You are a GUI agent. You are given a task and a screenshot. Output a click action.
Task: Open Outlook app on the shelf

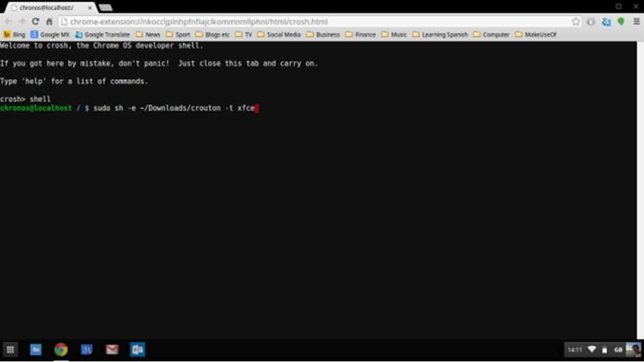click(x=138, y=349)
